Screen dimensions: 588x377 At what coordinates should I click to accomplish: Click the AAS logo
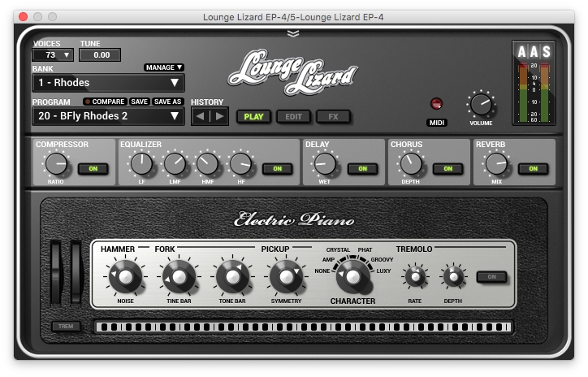click(534, 52)
